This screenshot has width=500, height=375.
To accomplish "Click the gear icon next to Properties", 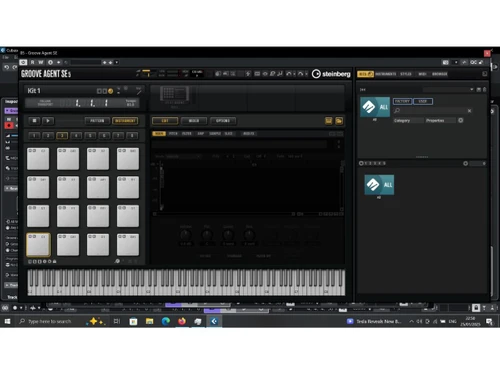I will tap(461, 120).
